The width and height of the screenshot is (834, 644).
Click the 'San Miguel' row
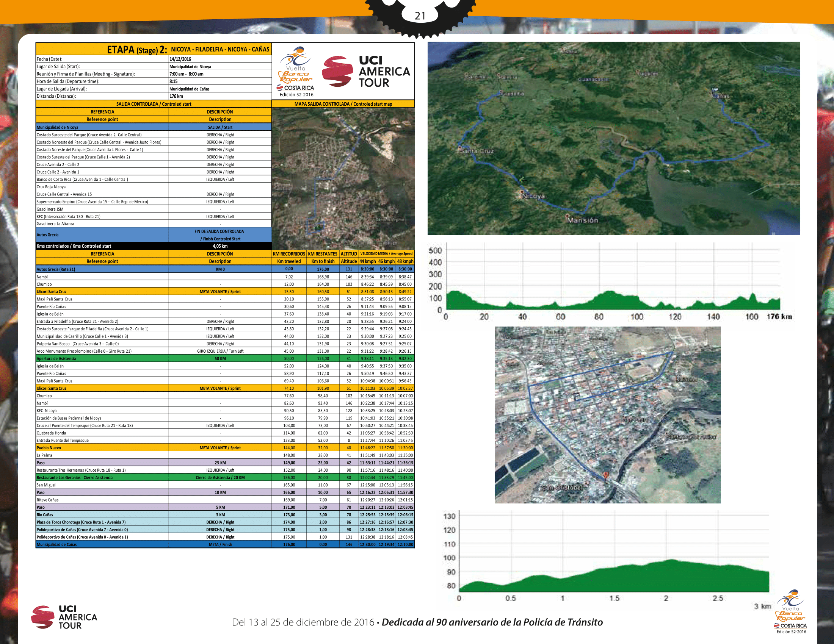point(225,485)
